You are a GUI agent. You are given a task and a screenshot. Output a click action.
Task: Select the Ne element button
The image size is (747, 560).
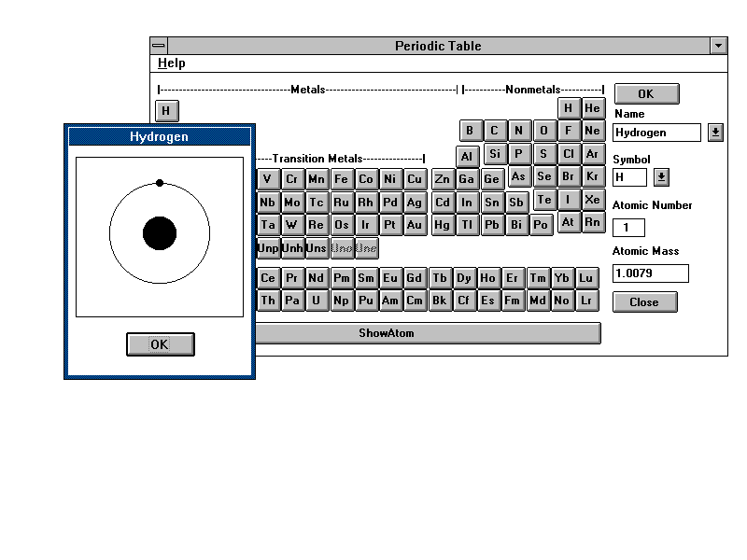pyautogui.click(x=593, y=131)
